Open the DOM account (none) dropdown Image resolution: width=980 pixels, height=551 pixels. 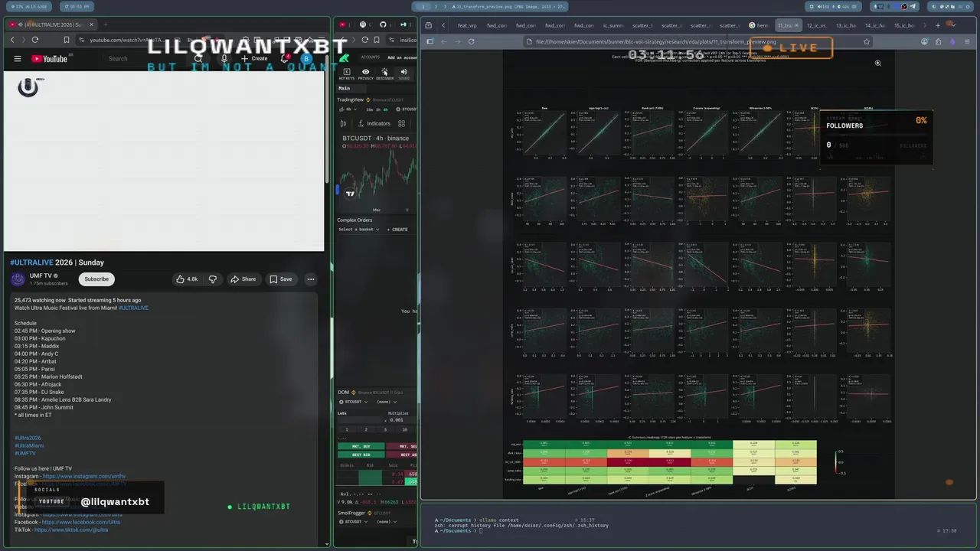pos(387,402)
